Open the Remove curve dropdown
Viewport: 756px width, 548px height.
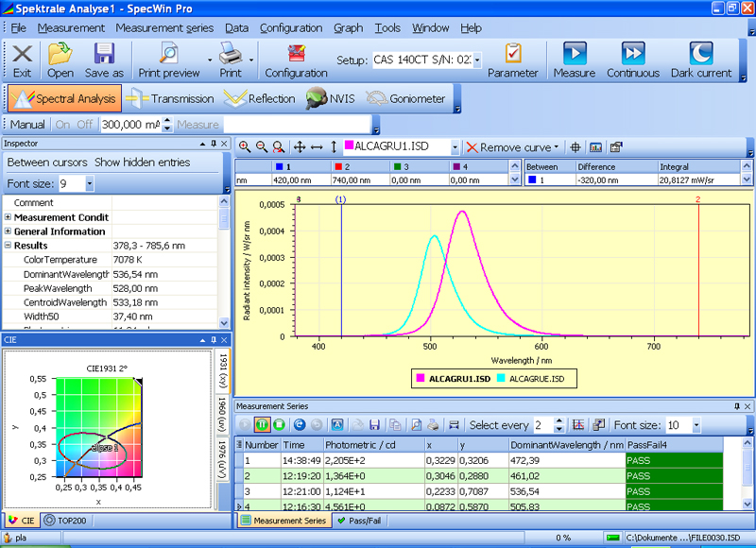click(x=557, y=147)
